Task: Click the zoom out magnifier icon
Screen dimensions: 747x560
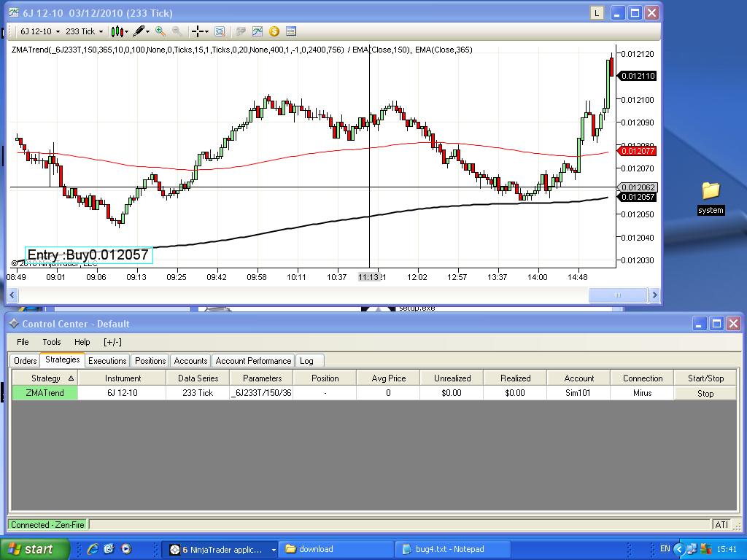Action: [x=177, y=31]
